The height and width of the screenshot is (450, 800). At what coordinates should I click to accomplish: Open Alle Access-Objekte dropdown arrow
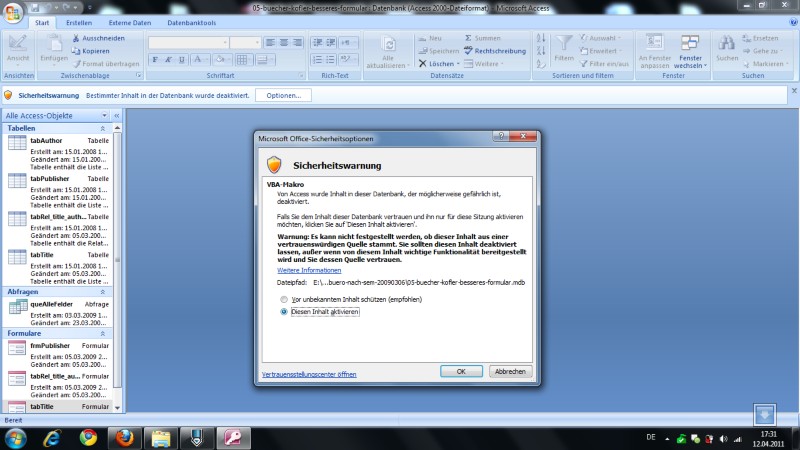coord(104,116)
